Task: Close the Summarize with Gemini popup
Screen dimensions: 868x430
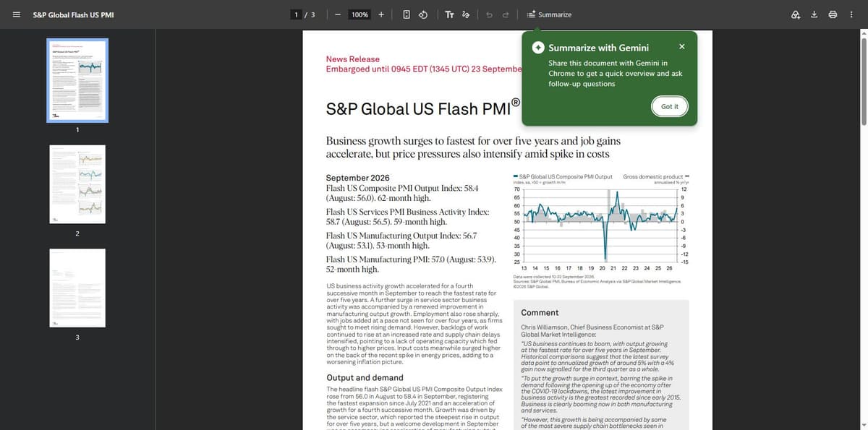Action: point(682,46)
